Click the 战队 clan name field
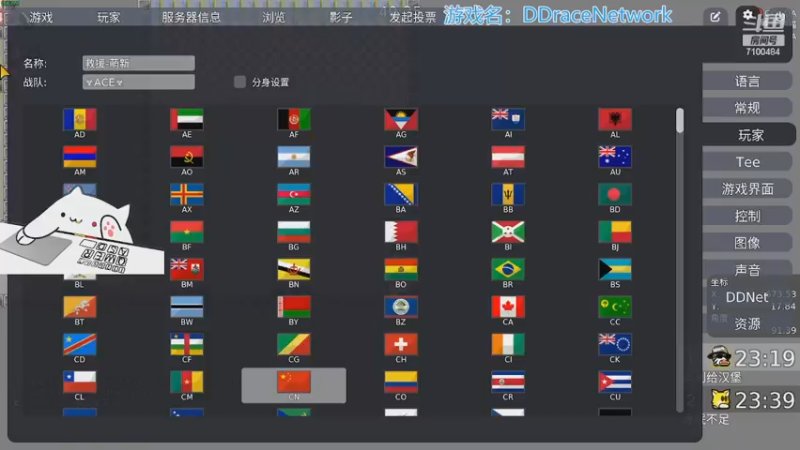This screenshot has width=800, height=450. click(x=139, y=82)
